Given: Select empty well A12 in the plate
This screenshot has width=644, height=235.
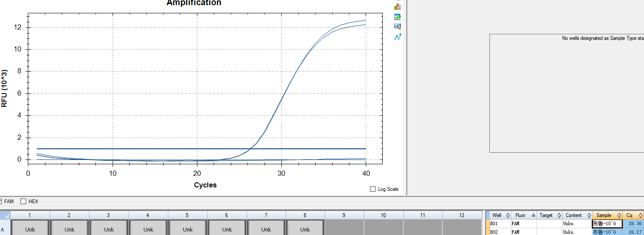Looking at the screenshot, I should click(x=462, y=227).
